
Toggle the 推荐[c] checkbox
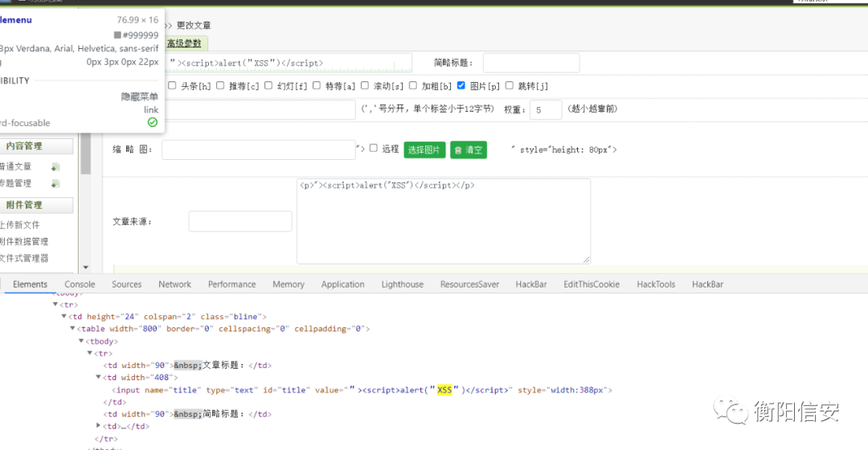pos(220,85)
